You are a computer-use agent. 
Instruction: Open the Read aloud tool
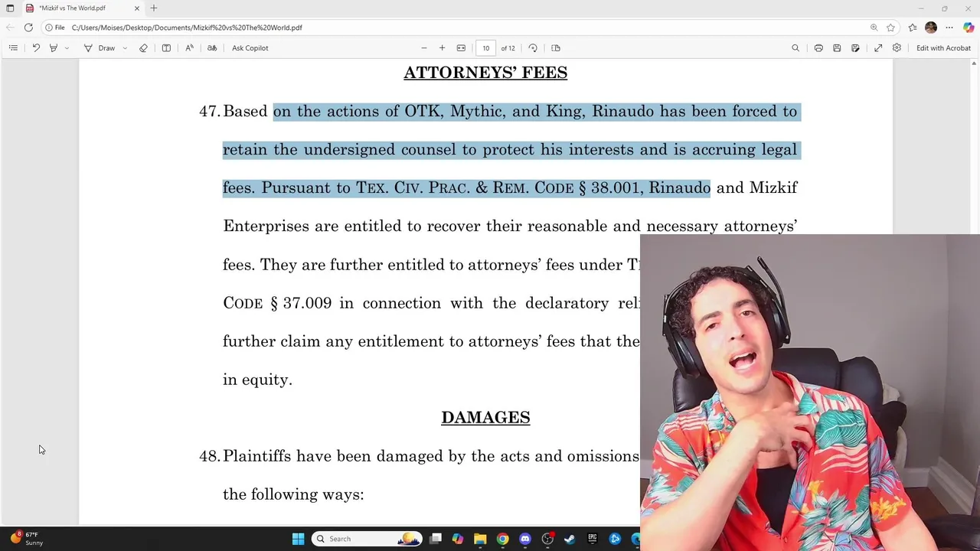click(x=189, y=47)
